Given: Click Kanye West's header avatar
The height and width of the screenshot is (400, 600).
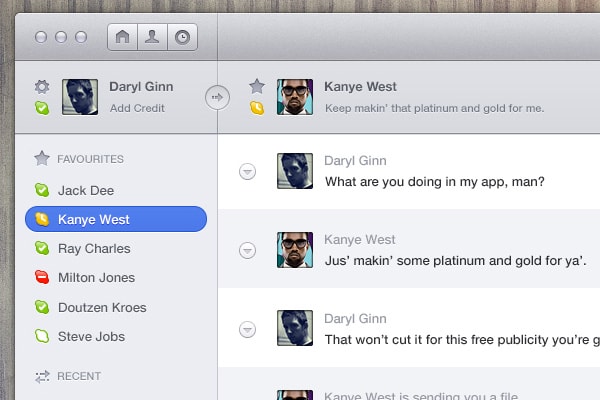Looking at the screenshot, I should click(295, 97).
